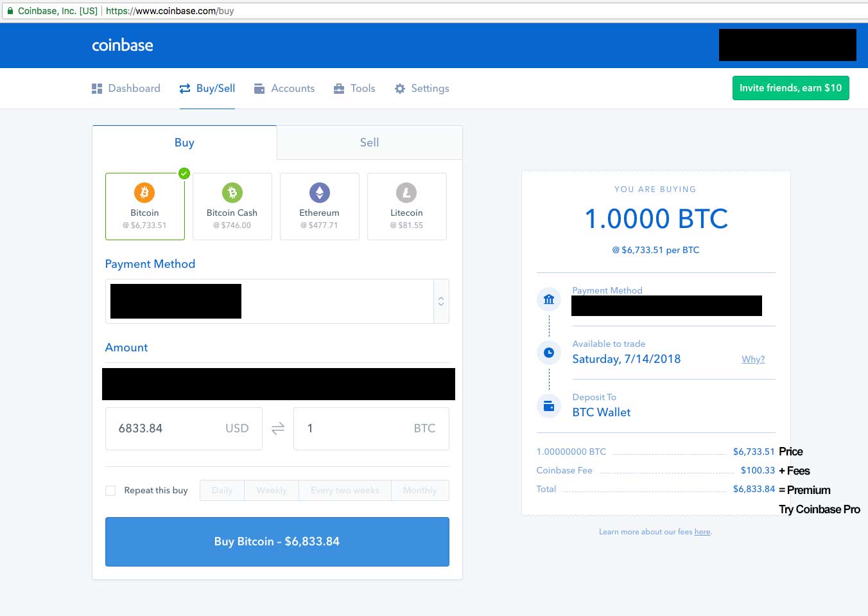
Task: Select the Bitcoin cryptocurrency icon
Action: 144,192
